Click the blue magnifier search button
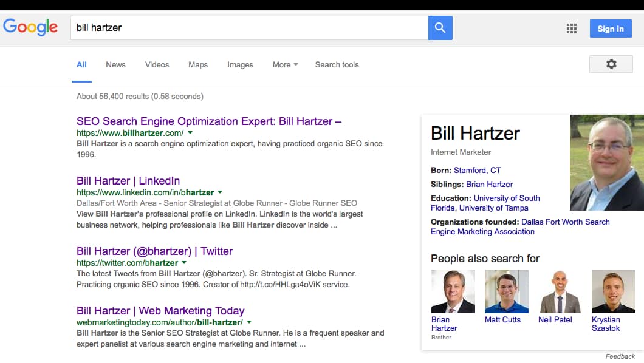The height and width of the screenshot is (363, 644). click(440, 28)
